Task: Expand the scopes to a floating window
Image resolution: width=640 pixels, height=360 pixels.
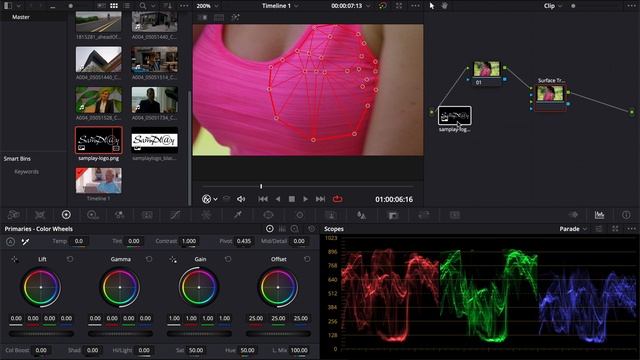Action: 615,229
